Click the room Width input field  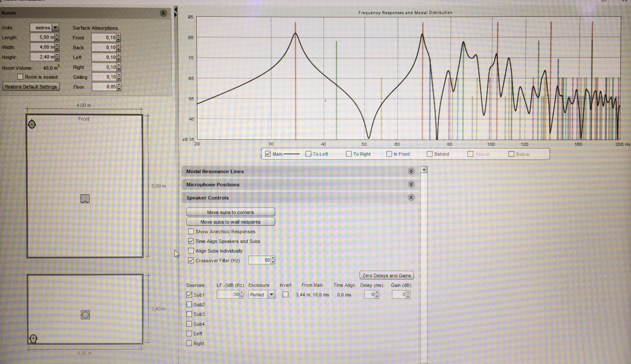(42, 47)
